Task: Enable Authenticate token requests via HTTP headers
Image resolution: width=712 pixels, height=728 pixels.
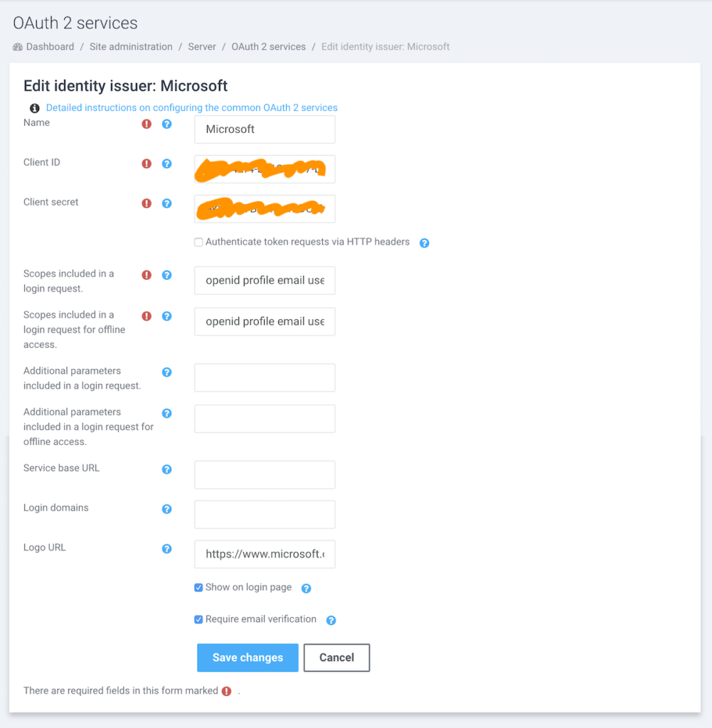Action: point(198,242)
